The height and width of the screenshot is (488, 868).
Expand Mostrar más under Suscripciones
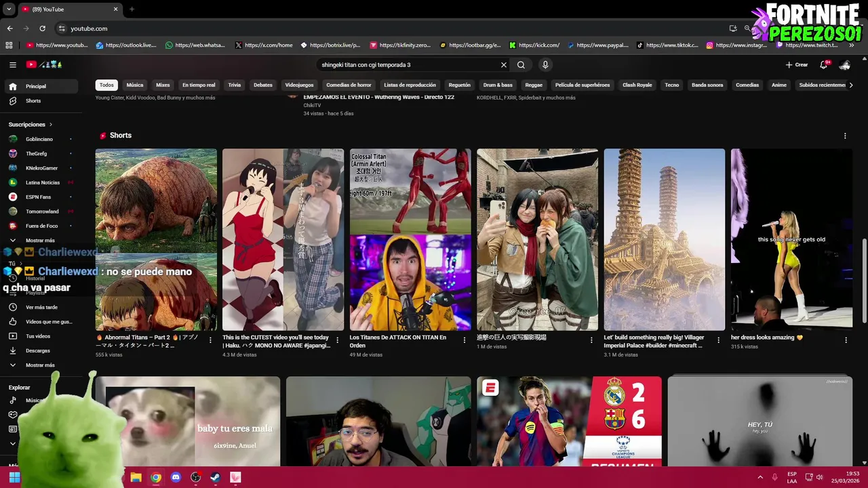[39, 241]
